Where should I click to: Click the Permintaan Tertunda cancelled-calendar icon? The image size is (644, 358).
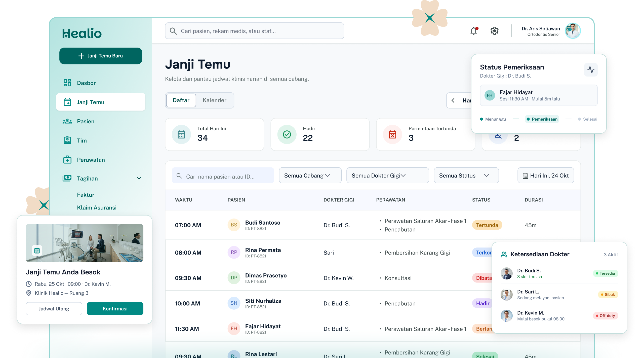coord(392,134)
